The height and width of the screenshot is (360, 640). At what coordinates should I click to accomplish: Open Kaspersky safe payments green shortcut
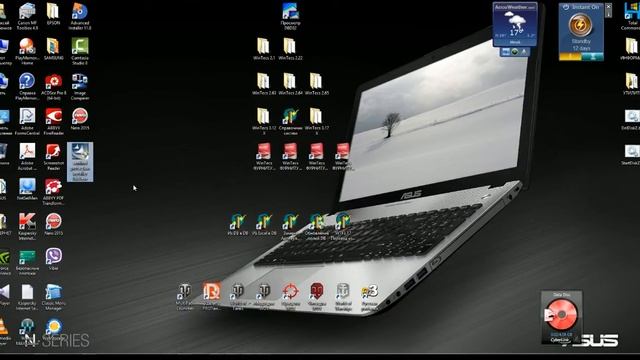(x=27, y=262)
